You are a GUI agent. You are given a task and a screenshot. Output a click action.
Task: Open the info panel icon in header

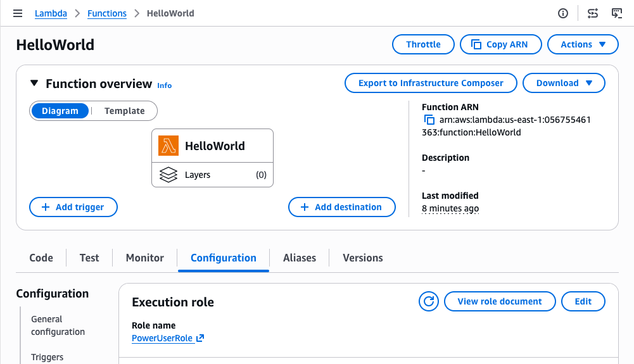point(563,13)
